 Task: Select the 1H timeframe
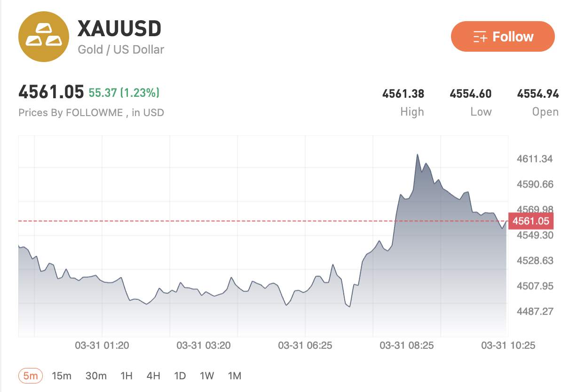click(x=126, y=376)
